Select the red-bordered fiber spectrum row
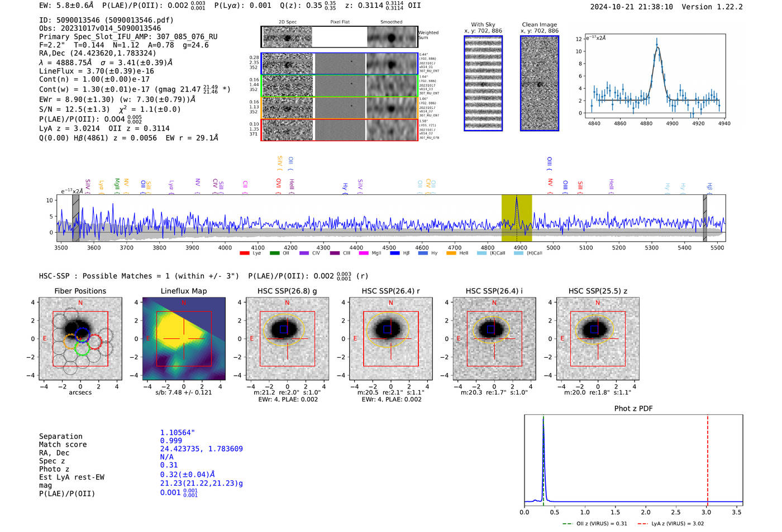This screenshot has height=532, width=782. coord(339,130)
